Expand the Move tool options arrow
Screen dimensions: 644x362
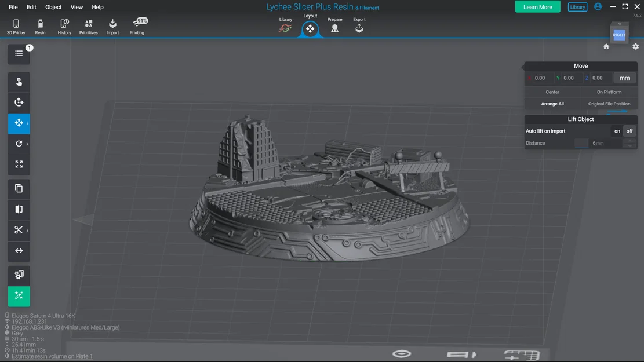coord(27,123)
